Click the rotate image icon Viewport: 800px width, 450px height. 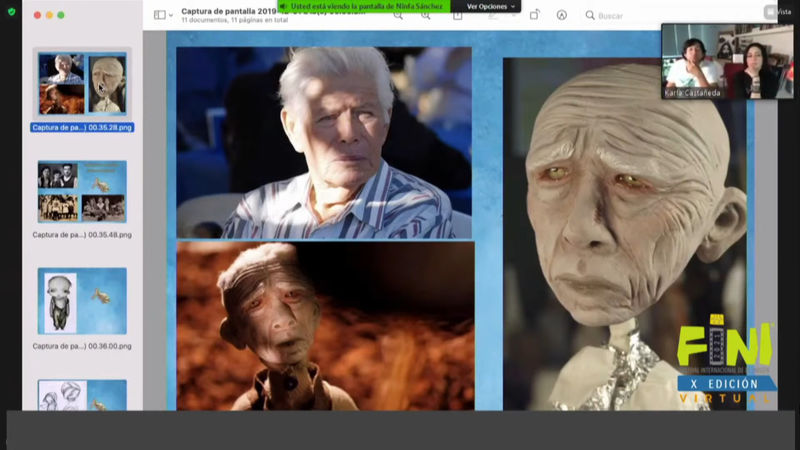click(x=534, y=15)
